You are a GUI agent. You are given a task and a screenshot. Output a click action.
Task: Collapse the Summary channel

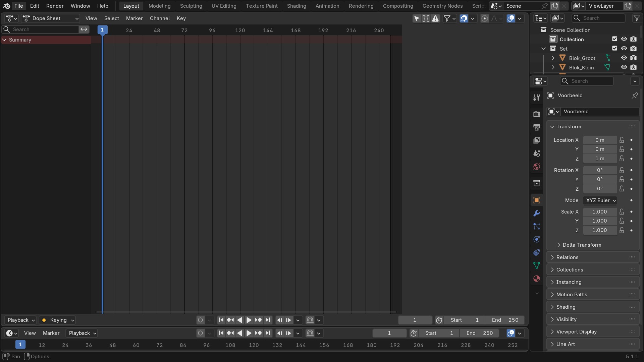tap(4, 40)
